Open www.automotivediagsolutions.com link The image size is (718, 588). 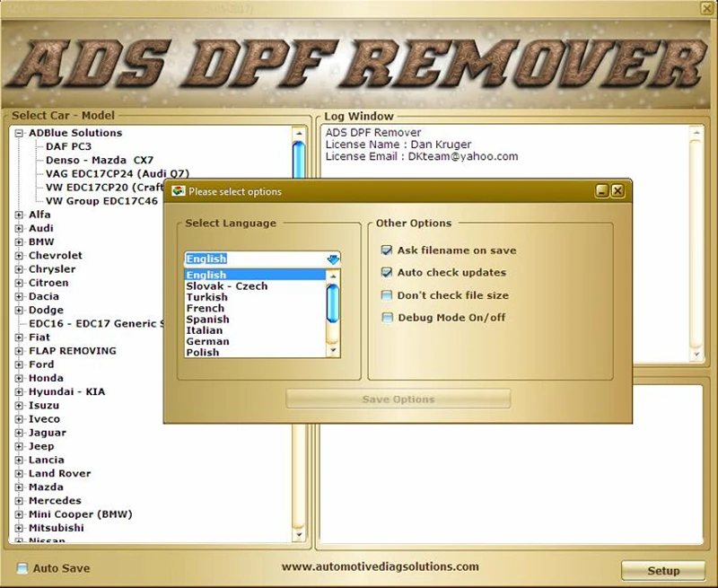coord(380,567)
